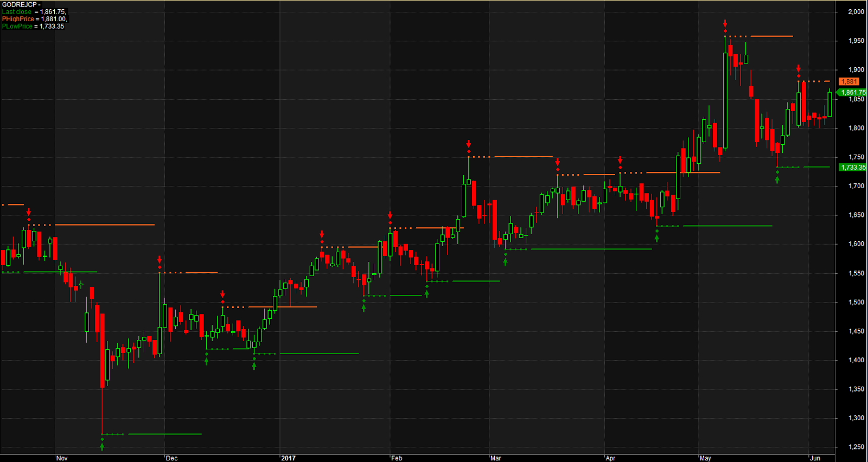Click the green 1,861.75 last price tag
Image resolution: width=868 pixels, height=462 pixels.
[x=853, y=93]
